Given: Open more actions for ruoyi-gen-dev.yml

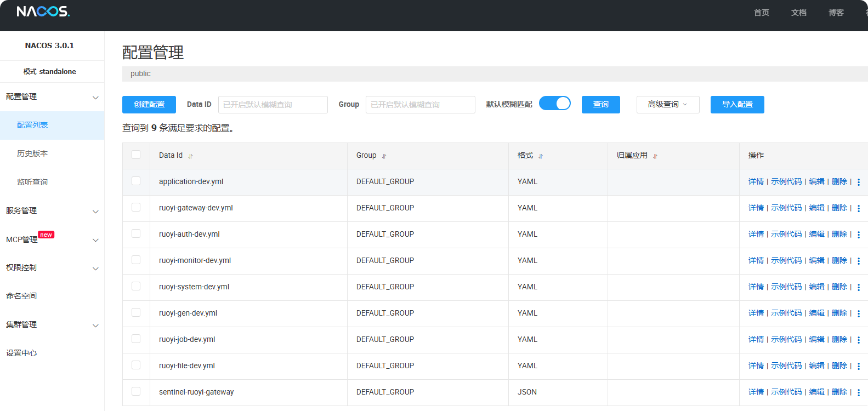Looking at the screenshot, I should (859, 313).
